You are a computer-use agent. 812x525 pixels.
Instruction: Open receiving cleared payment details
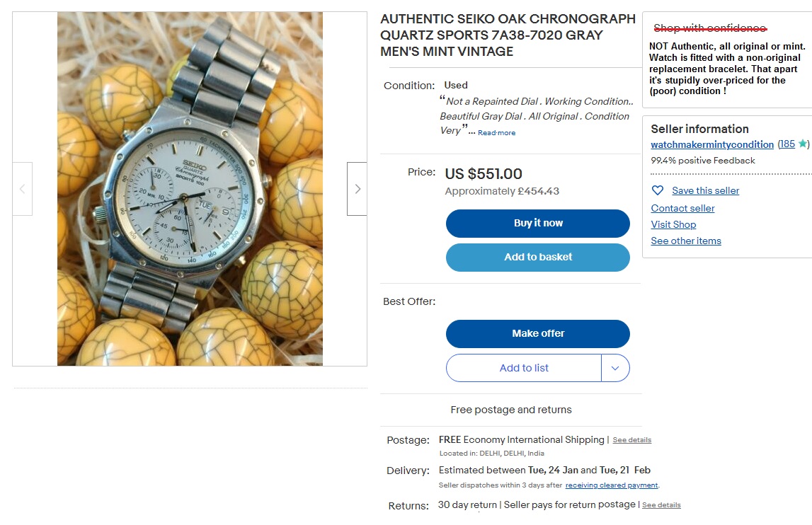point(611,485)
